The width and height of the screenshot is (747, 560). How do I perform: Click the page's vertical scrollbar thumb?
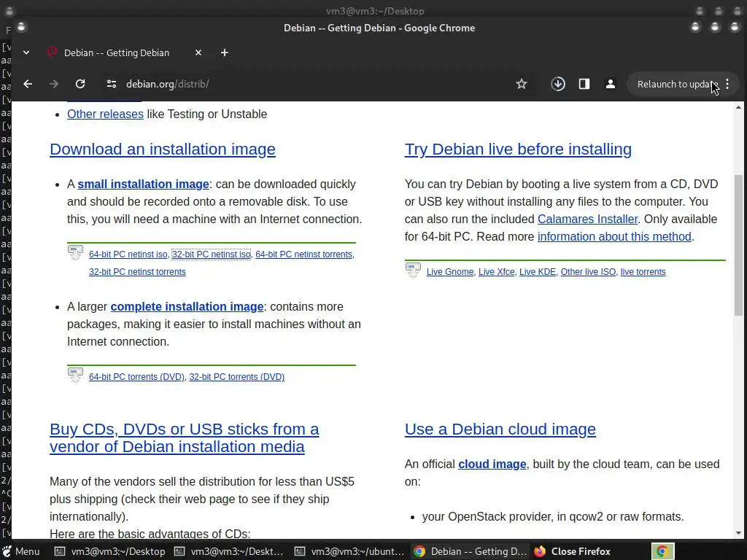click(738, 245)
